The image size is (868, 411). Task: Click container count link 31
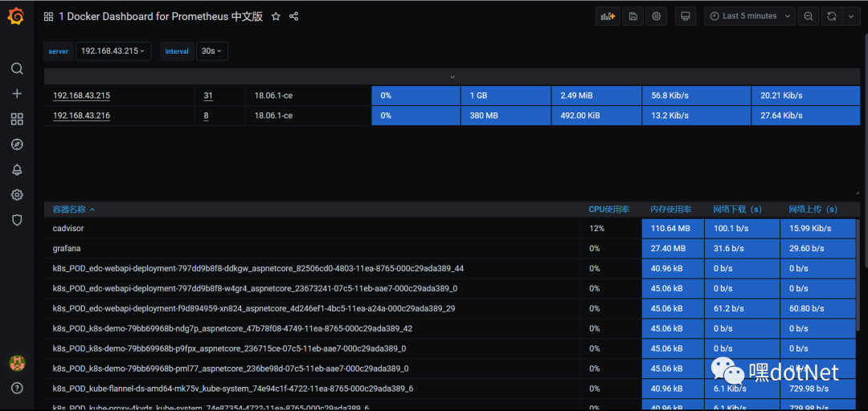click(x=208, y=96)
